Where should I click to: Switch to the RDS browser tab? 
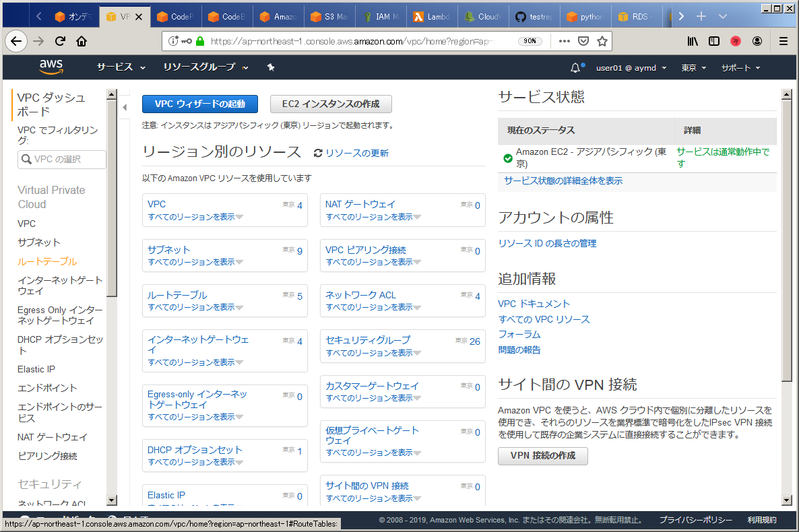[637, 17]
